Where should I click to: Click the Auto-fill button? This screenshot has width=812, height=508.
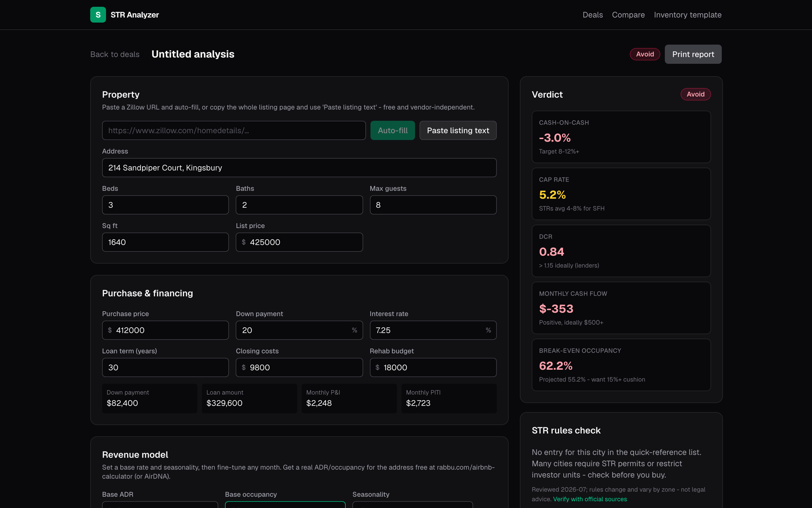tap(392, 130)
